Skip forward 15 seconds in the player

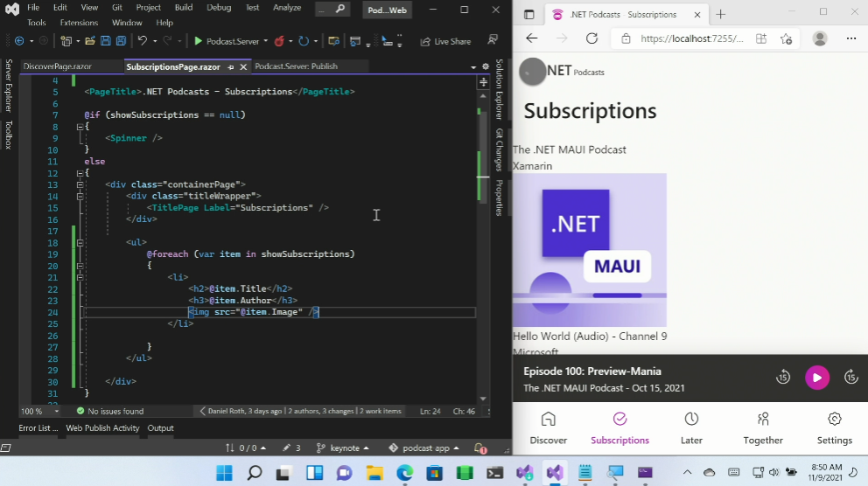[850, 378]
